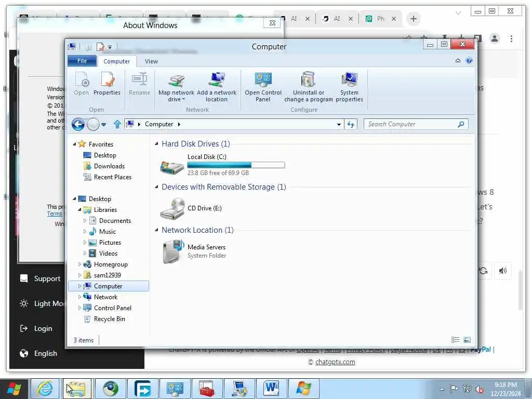Open System properties from the ribbon

coord(349,87)
